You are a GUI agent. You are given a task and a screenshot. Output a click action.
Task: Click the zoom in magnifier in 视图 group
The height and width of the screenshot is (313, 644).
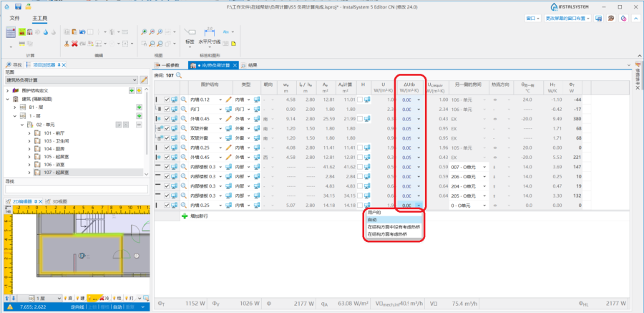pos(144,32)
